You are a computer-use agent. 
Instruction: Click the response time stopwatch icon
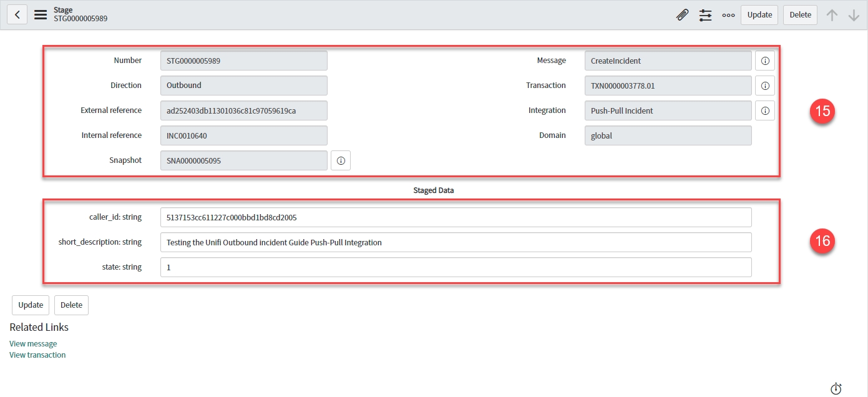pos(836,388)
